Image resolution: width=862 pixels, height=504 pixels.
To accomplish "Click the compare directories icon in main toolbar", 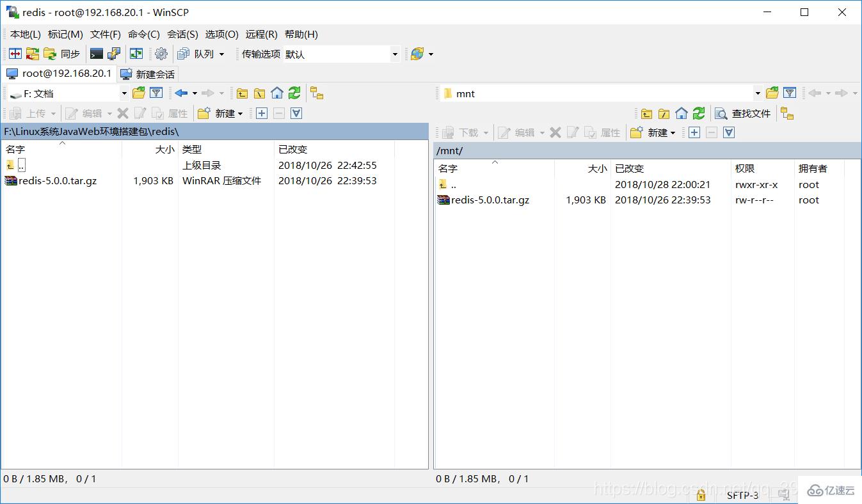I will pyautogui.click(x=15, y=54).
